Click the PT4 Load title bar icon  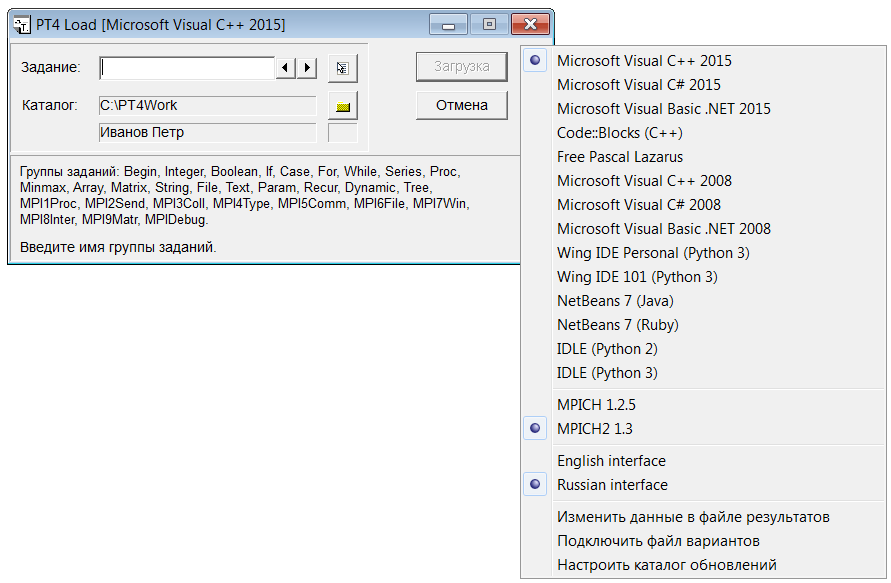(22, 25)
